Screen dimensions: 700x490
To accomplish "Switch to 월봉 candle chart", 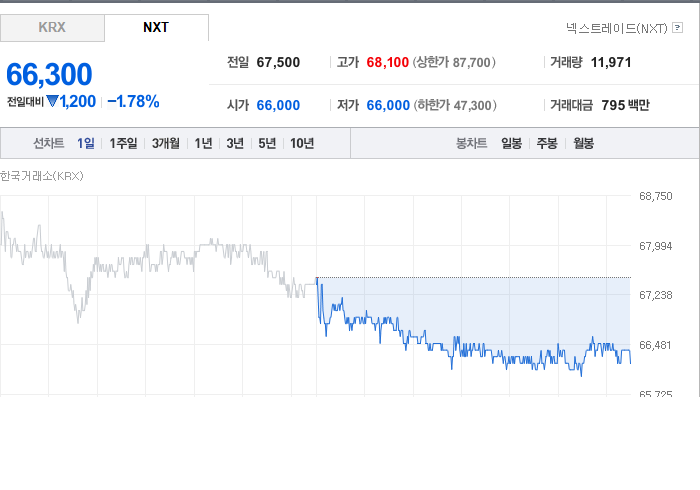I will [x=583, y=143].
